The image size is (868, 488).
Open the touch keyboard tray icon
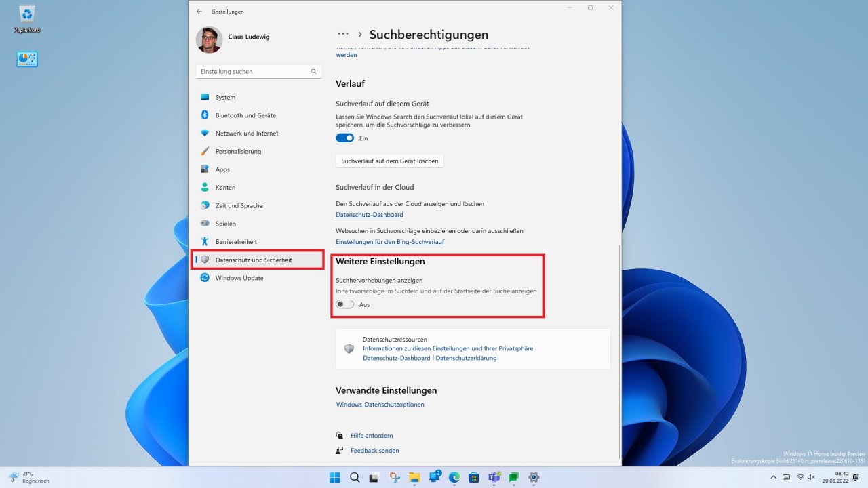point(787,477)
